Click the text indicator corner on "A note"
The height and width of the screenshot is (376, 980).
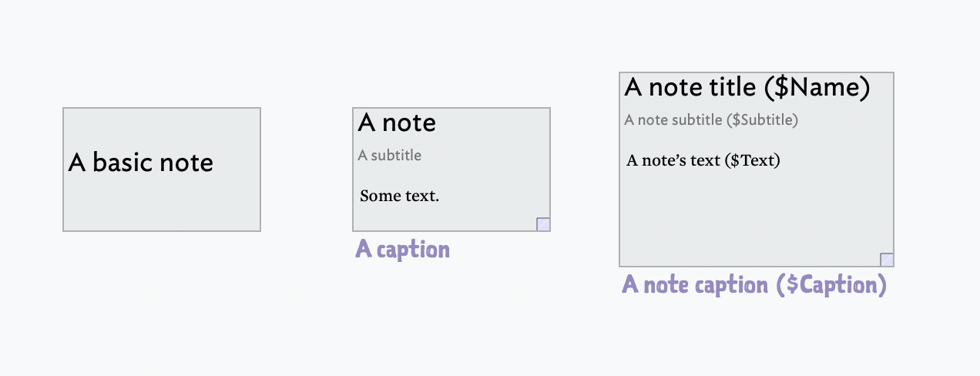click(x=543, y=224)
